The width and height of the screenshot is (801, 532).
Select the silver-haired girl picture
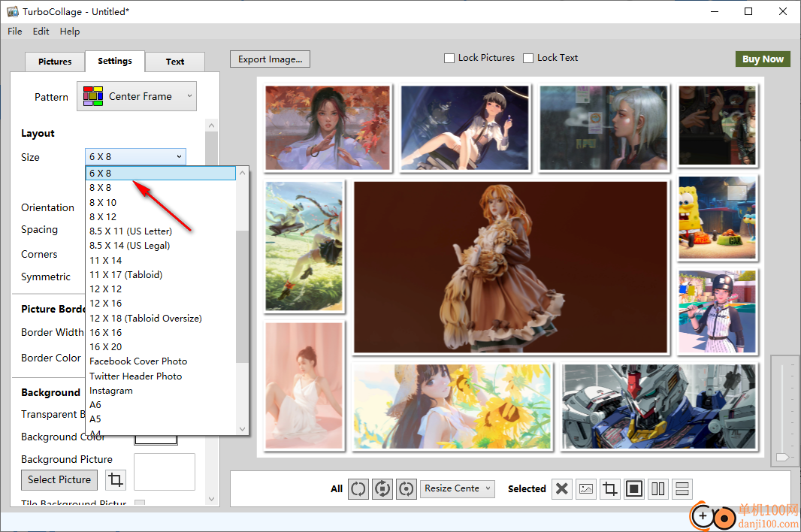click(603, 128)
